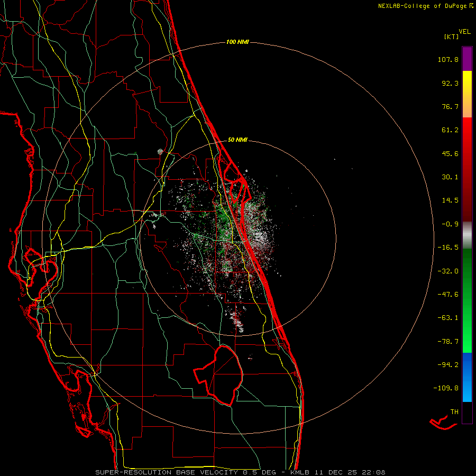Click the -109.8 velocity scale value
476x476 pixels.
[x=446, y=388]
